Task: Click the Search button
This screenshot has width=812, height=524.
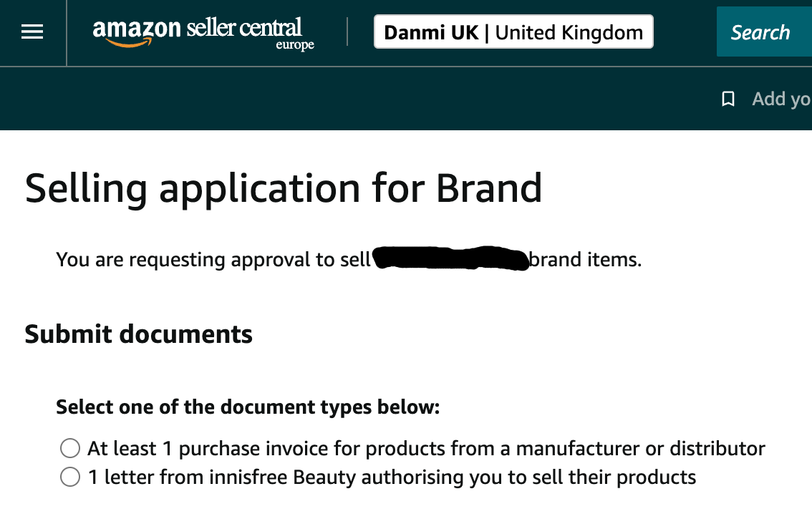Action: pyautogui.click(x=760, y=32)
